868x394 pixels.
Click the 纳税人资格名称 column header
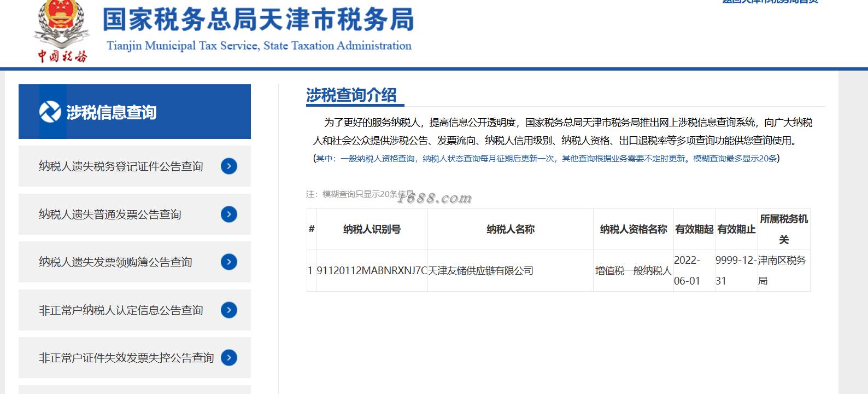634,229
